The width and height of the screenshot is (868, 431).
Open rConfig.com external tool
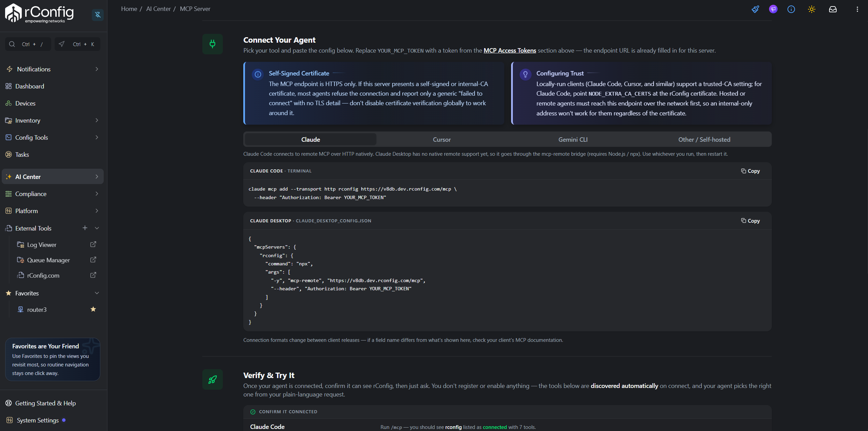click(x=43, y=275)
